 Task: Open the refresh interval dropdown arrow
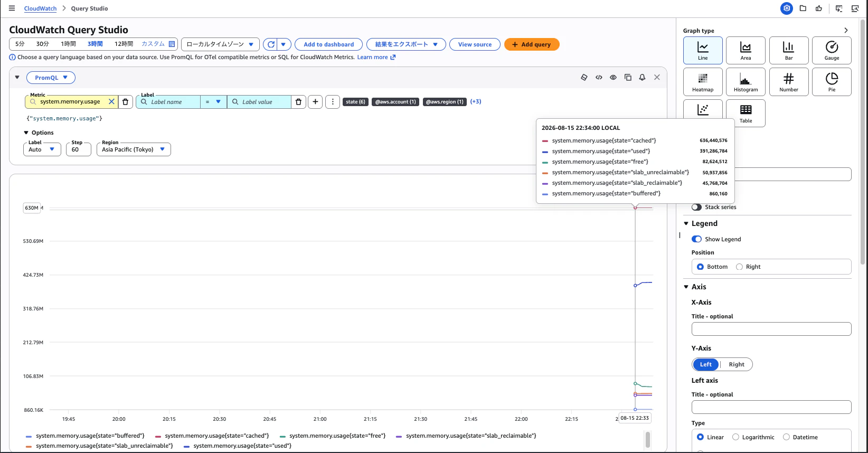284,44
